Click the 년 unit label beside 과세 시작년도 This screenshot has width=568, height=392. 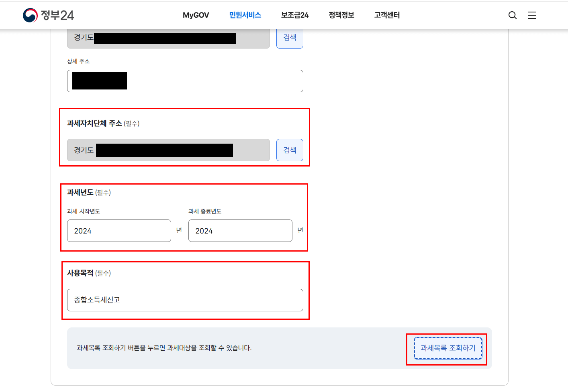pos(179,231)
